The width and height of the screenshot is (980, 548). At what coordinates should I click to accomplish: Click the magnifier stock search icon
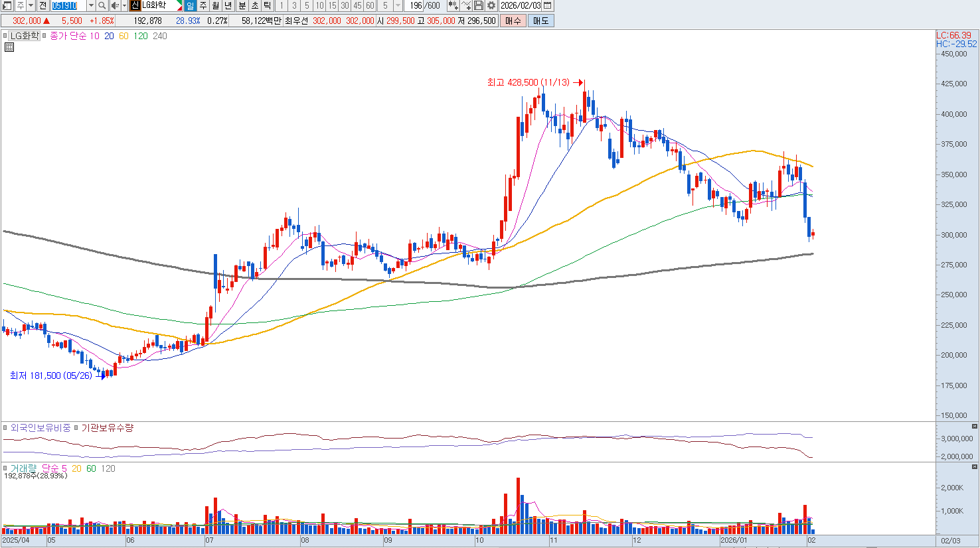(x=102, y=5)
